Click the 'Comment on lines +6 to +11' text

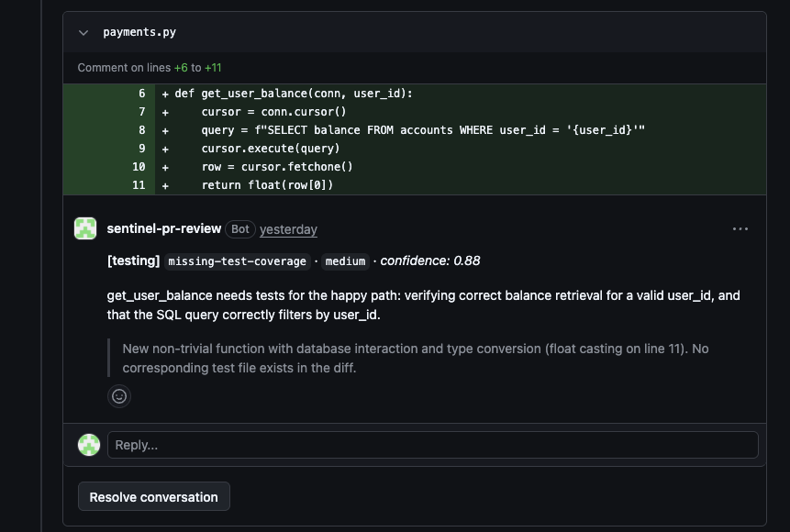pos(150,68)
